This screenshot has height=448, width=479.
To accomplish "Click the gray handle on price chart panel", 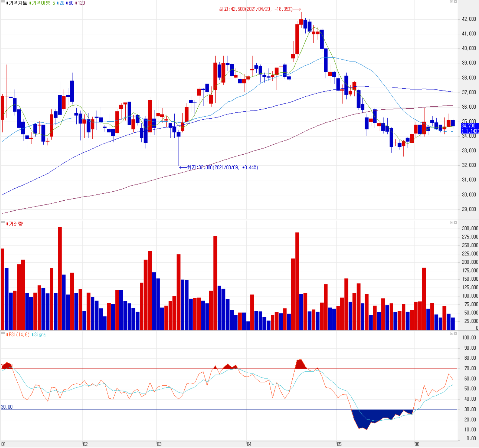I will point(3,2).
